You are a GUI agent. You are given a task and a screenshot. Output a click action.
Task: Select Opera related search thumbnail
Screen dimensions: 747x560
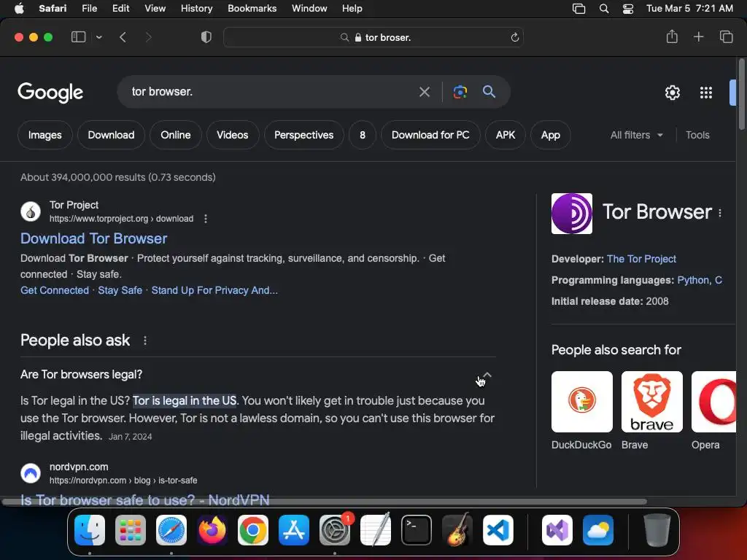[713, 402]
